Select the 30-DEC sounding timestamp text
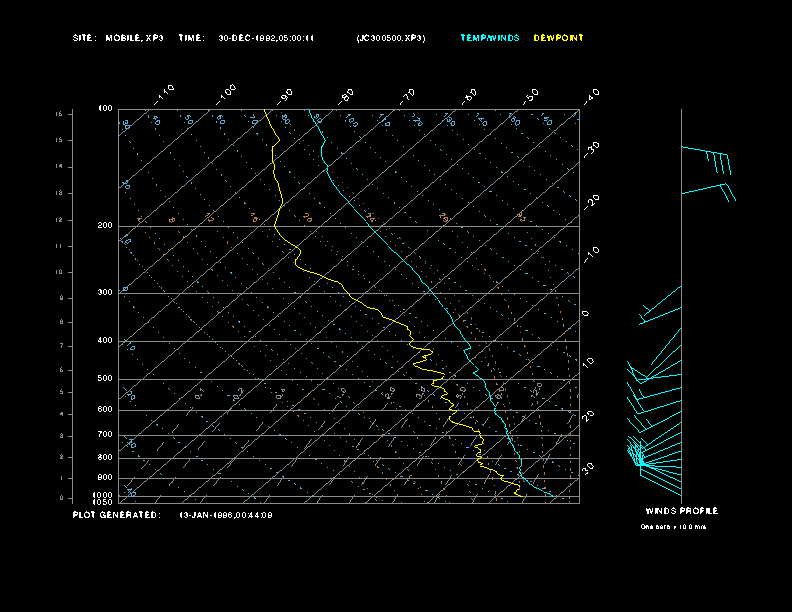The height and width of the screenshot is (612, 792). point(266,38)
